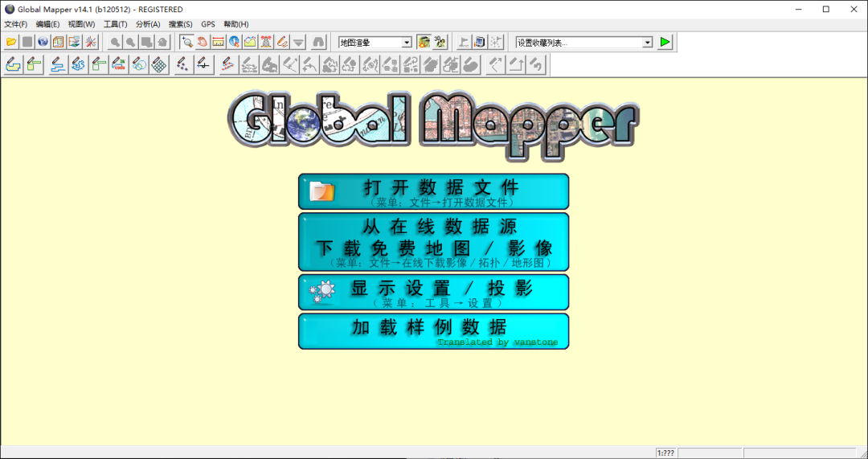Image resolution: width=868 pixels, height=459 pixels.
Task: Open the 分析(A) menu
Action: 148,24
